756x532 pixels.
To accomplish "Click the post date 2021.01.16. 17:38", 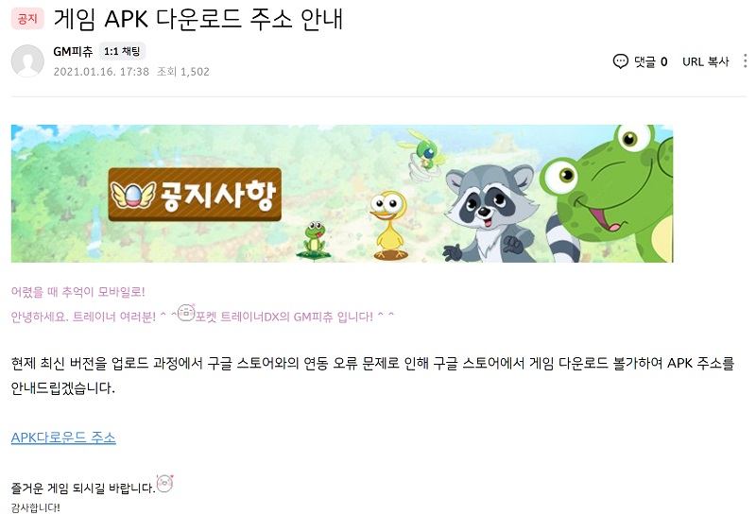I will point(101,72).
